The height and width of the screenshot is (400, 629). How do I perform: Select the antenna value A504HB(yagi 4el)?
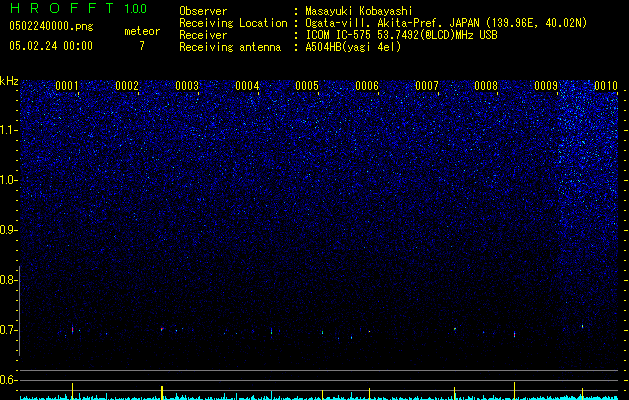pos(353,47)
